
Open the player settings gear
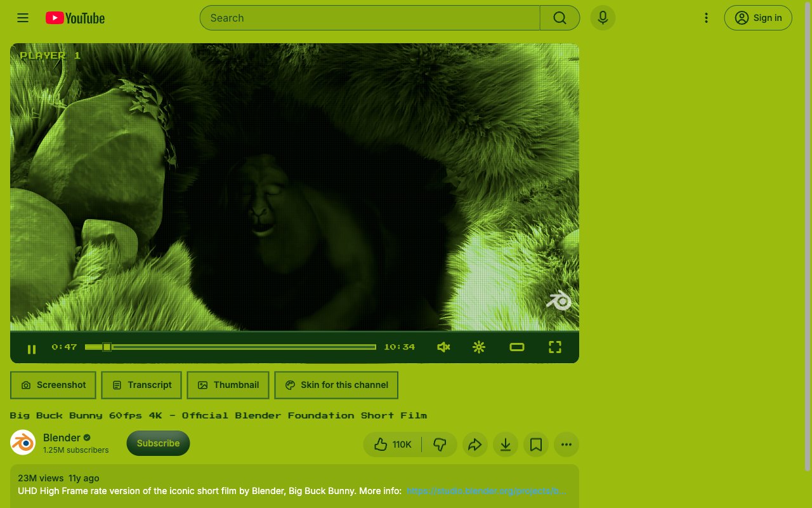pyautogui.click(x=479, y=347)
